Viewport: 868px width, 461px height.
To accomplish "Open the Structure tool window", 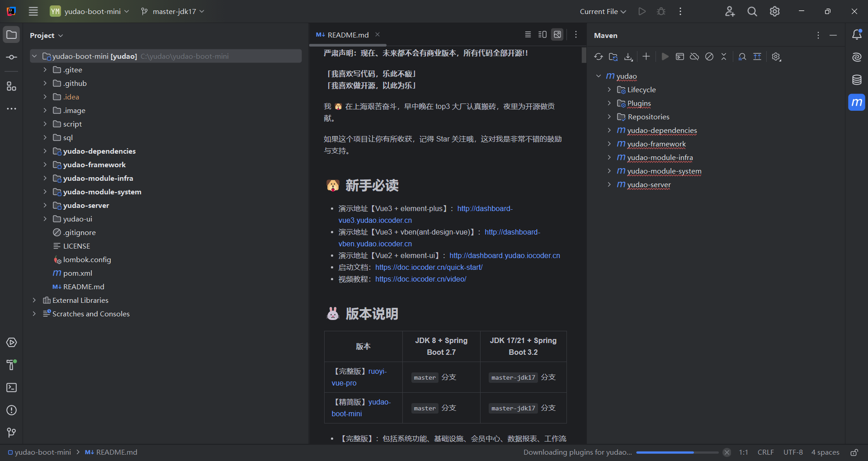I will (12, 86).
